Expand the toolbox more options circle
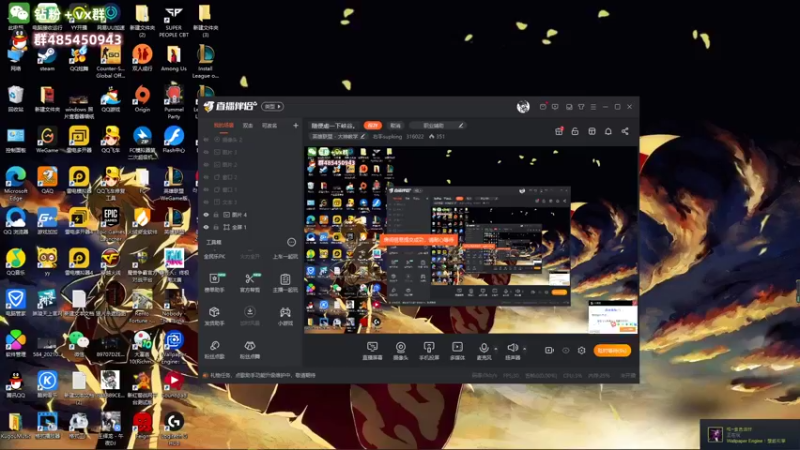The width and height of the screenshot is (800, 450). point(291,242)
